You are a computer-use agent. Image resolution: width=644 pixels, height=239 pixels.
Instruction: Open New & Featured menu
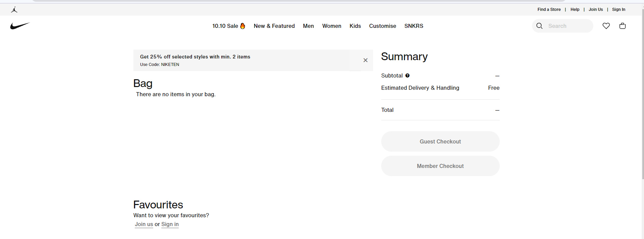coord(274,26)
